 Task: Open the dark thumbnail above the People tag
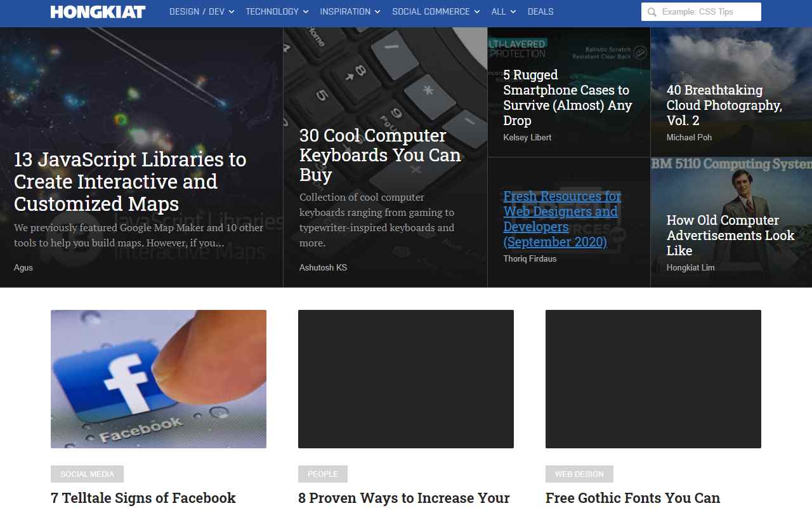(x=406, y=379)
